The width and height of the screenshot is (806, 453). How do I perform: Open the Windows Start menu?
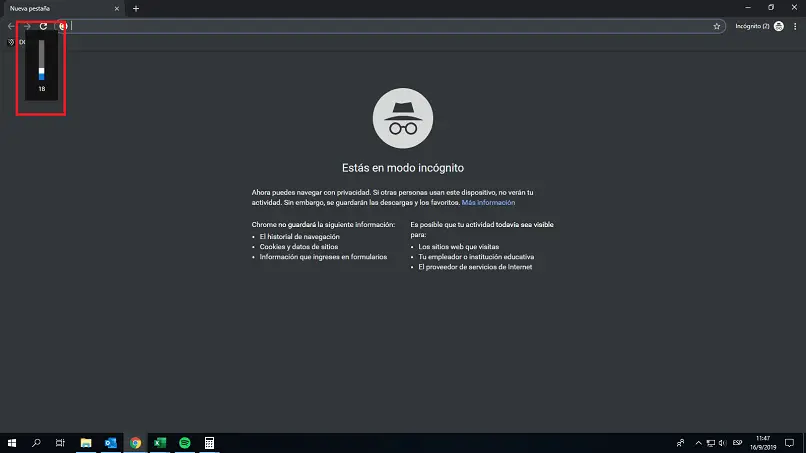click(12, 443)
